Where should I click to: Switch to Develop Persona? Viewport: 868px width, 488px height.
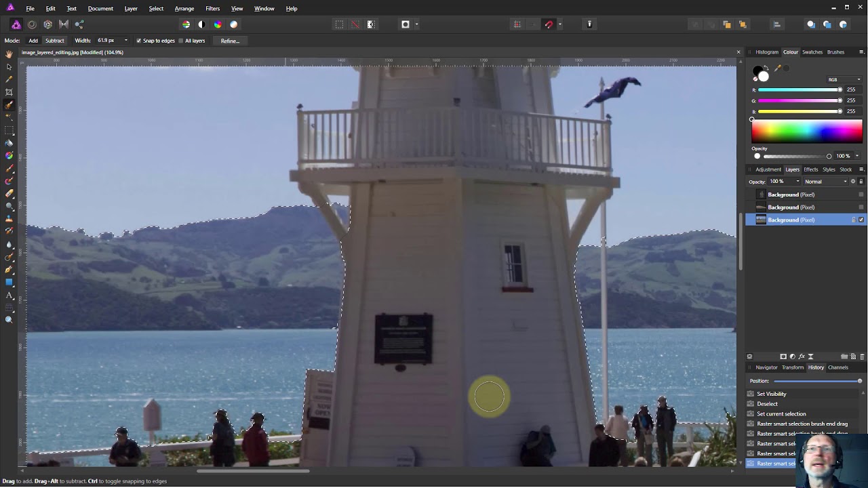[x=47, y=24]
